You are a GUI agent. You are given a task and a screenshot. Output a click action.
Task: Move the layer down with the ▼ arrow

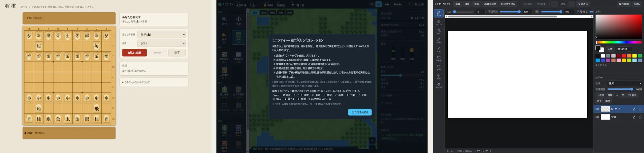(623, 95)
